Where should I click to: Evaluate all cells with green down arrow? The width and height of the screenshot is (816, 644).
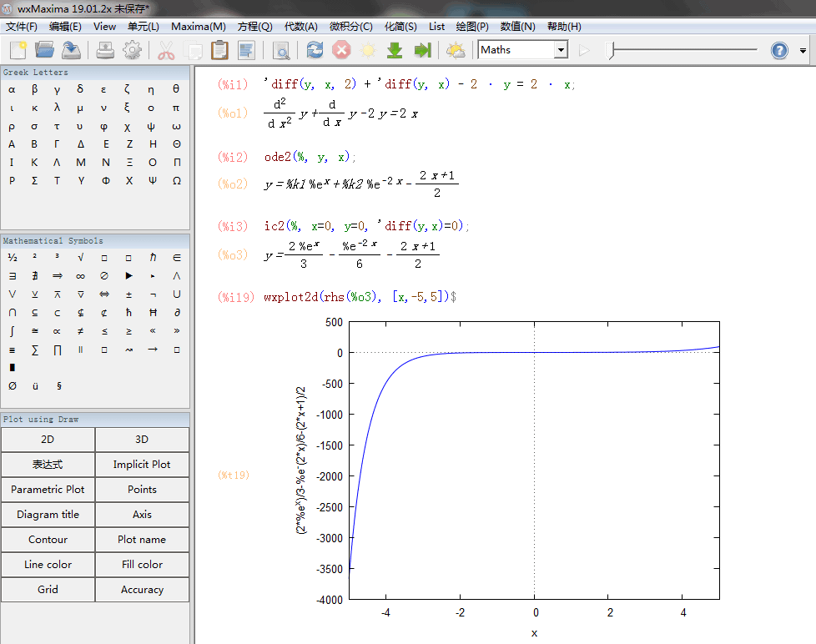(x=395, y=50)
